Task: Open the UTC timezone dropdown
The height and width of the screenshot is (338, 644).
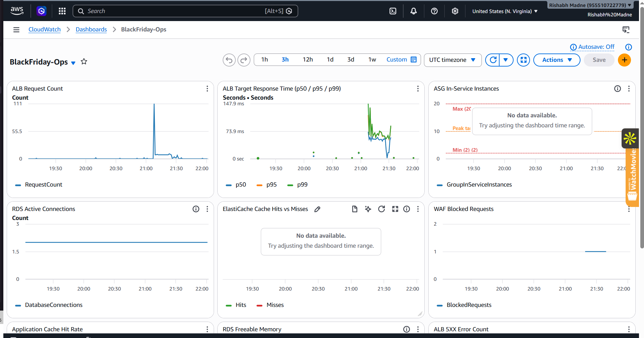Action: (453, 60)
